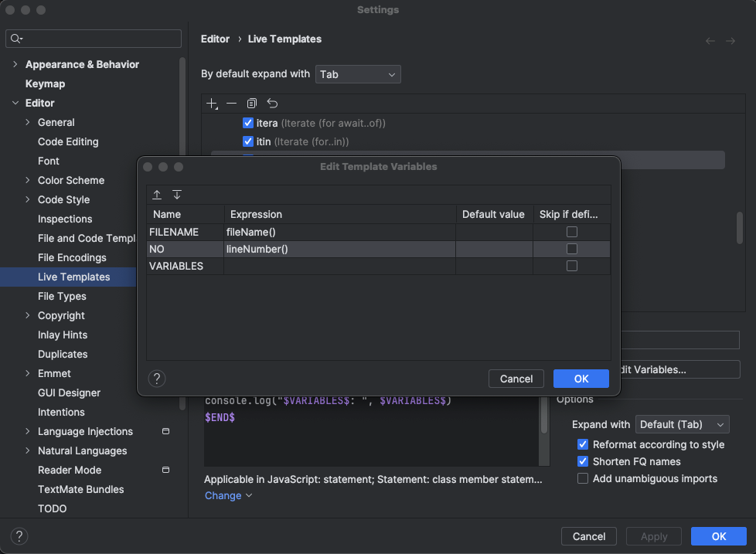Expand the Appearance & Behavior section
Image resolution: width=756 pixels, height=554 pixels.
tap(15, 64)
